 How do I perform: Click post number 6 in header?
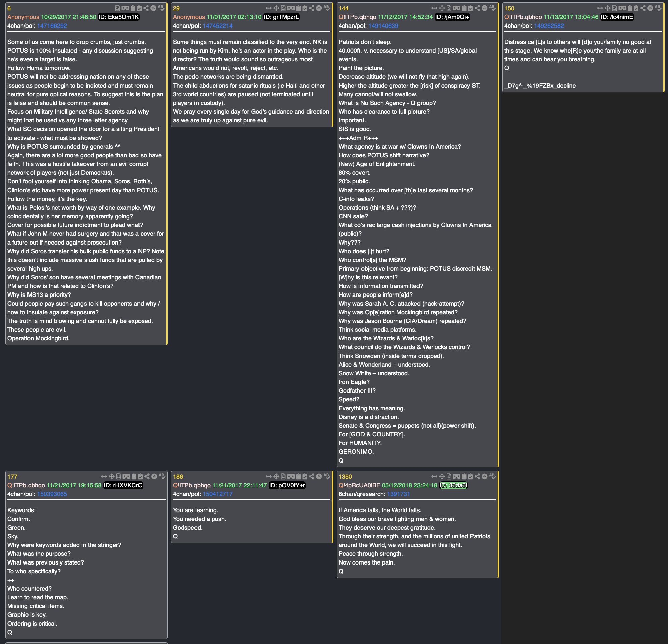click(9, 8)
